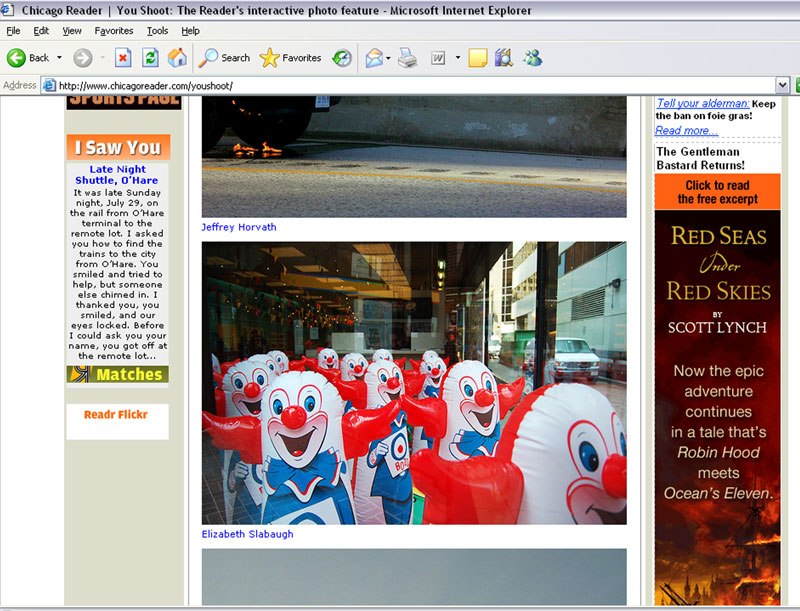This screenshot has width=800, height=611.
Task: Open the Favorites menu
Action: (114, 31)
